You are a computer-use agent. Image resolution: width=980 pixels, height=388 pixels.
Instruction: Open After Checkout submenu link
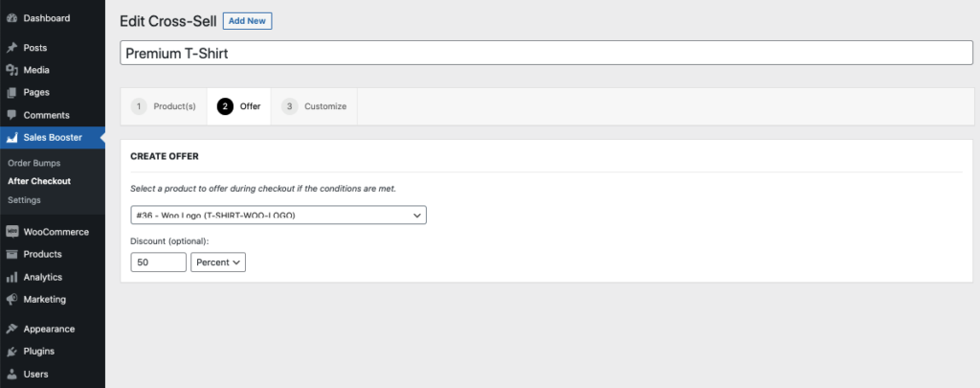(38, 181)
